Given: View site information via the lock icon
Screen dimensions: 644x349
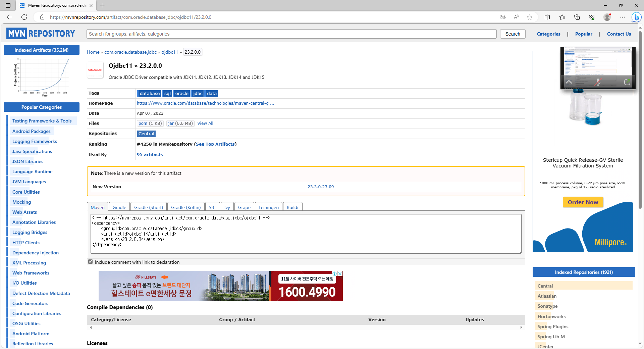Looking at the screenshot, I should 42,17.
